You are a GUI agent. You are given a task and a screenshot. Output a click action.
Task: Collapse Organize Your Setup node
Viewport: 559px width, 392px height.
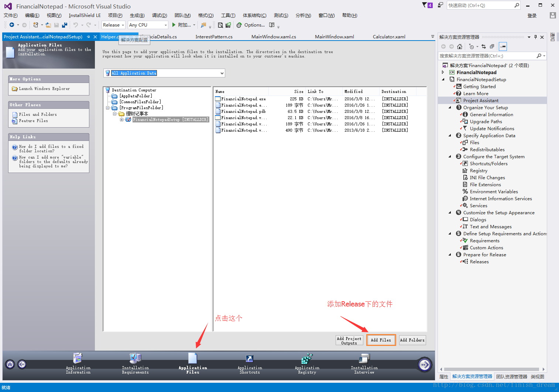[450, 107]
